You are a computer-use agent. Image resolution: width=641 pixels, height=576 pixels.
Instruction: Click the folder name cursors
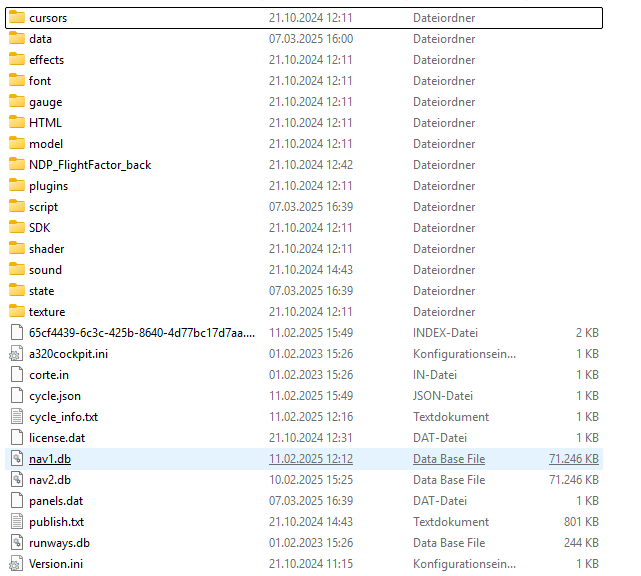pos(48,18)
